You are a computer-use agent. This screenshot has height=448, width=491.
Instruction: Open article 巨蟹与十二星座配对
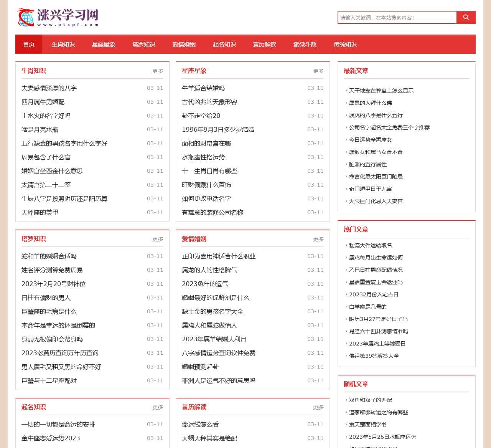(49, 380)
